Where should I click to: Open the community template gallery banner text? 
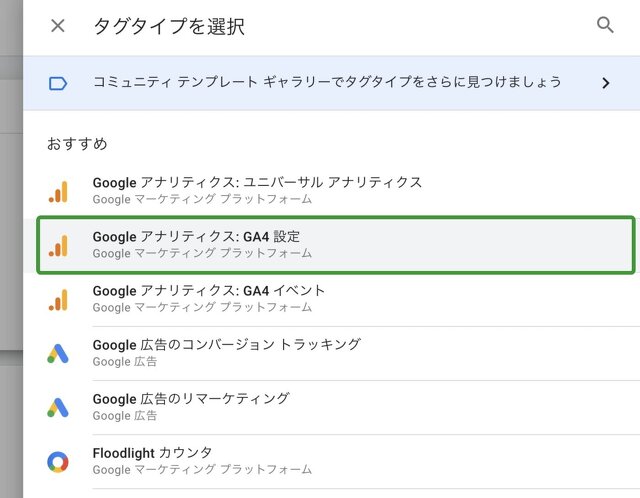click(327, 82)
